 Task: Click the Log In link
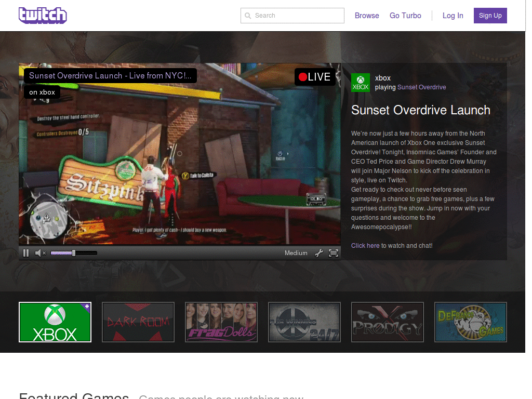click(453, 16)
